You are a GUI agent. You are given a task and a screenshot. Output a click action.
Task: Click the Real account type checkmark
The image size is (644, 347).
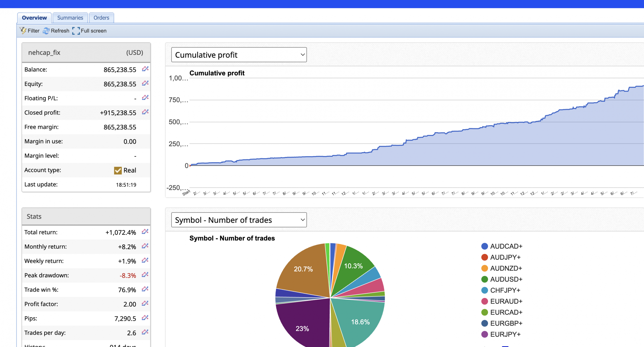118,170
